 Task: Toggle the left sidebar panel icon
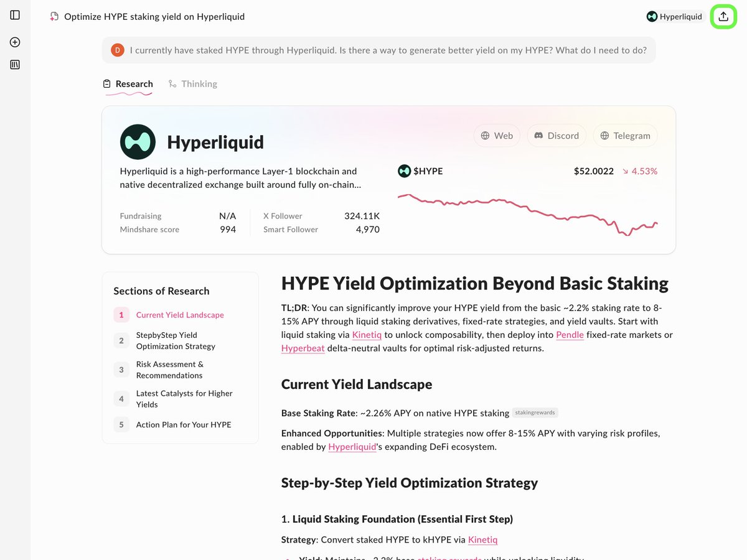tap(15, 15)
